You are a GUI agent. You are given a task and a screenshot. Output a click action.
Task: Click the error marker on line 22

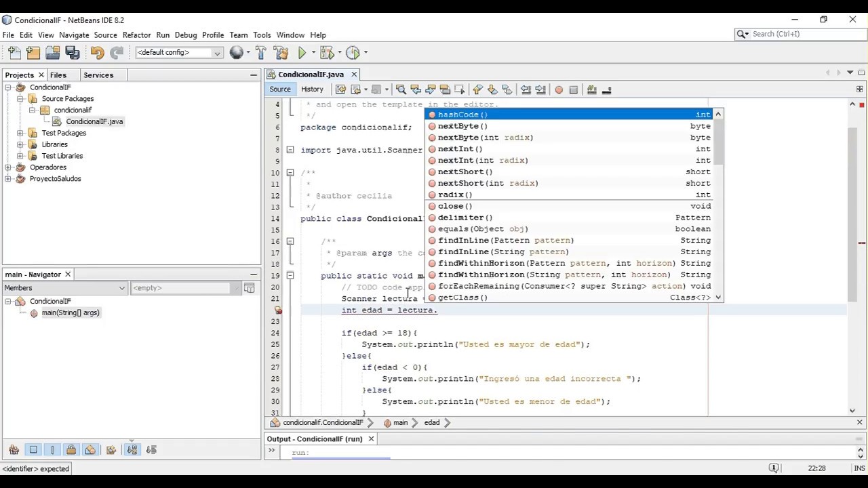(x=278, y=310)
